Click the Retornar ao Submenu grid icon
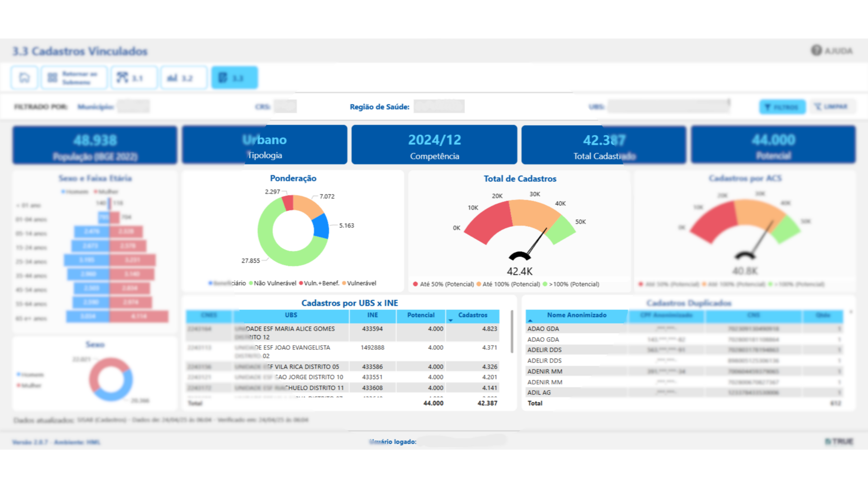Viewport: 868px width, 488px height. pyautogui.click(x=52, y=78)
